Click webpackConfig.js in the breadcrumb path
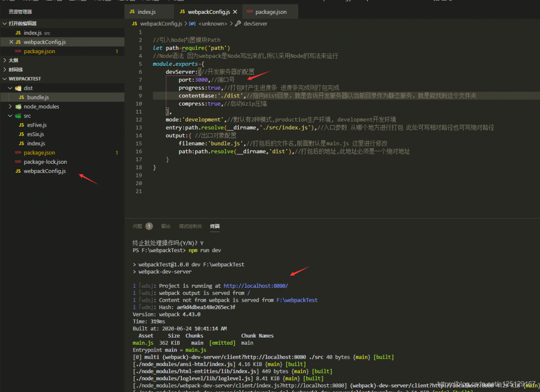This screenshot has width=540, height=392. 161,24
